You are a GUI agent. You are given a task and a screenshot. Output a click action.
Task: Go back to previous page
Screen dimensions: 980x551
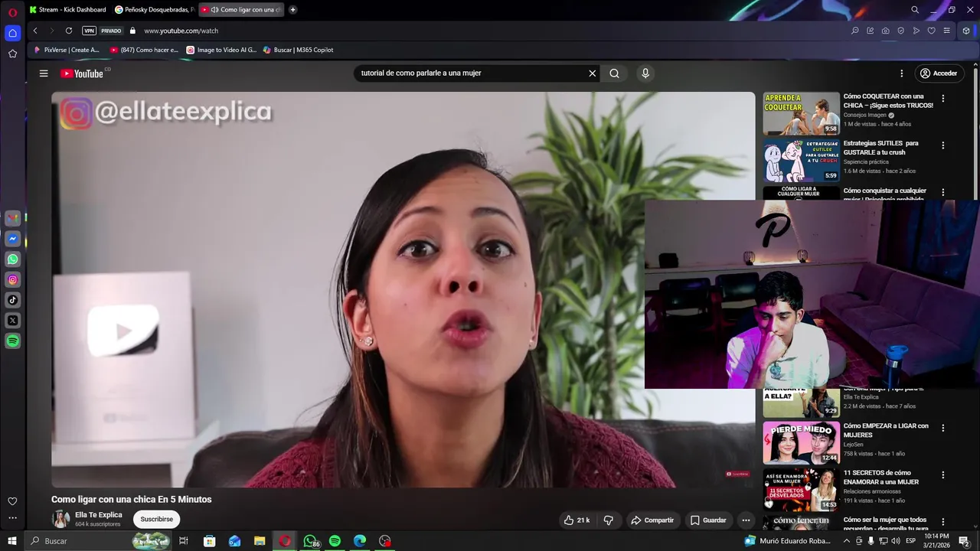[35, 31]
